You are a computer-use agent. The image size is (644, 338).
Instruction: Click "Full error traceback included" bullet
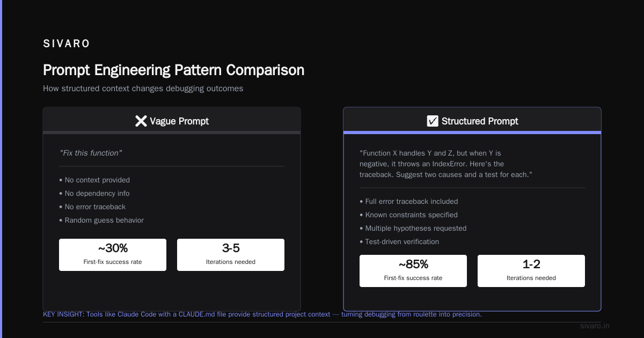[409, 201]
